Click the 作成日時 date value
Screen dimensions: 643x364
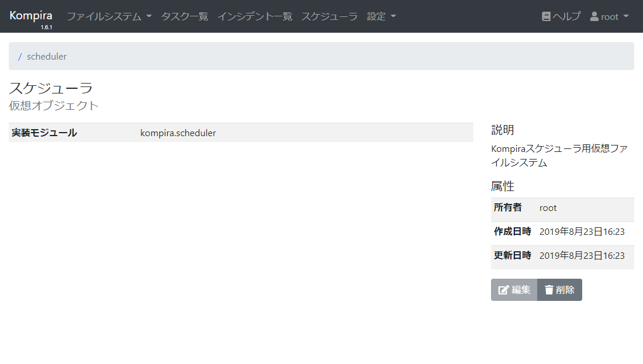coord(582,231)
